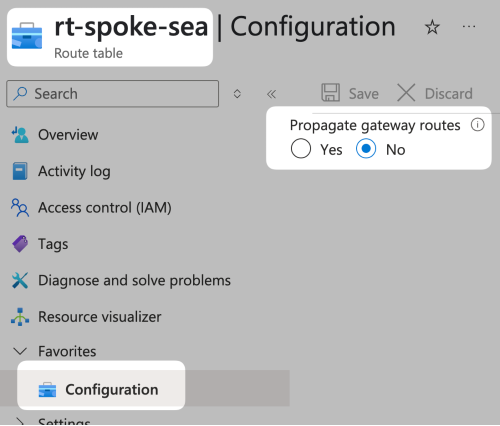Viewport: 500px width, 426px height.
Task: Focus the sidebar Search field
Action: 113,94
